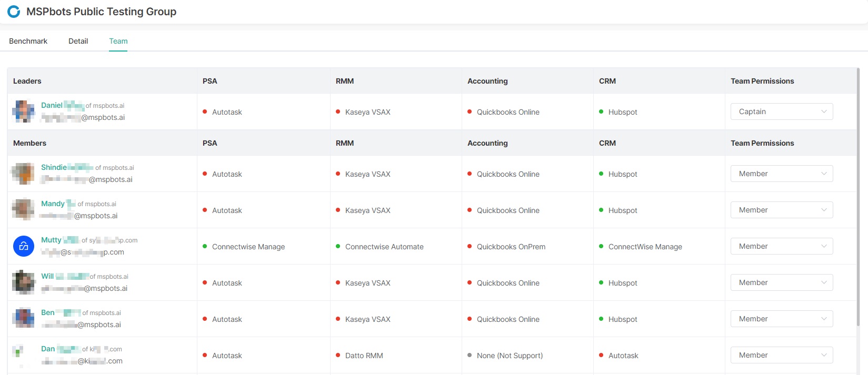Click green Connectwise Manage PSA status dot
868x375 pixels.
[x=205, y=246]
